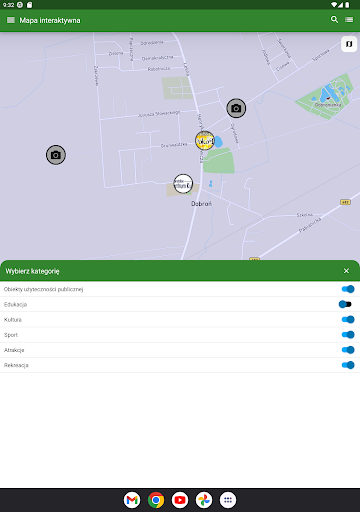Toggle the Atrakcje category switch
Viewport: 360px width, 512px height.
(x=348, y=350)
